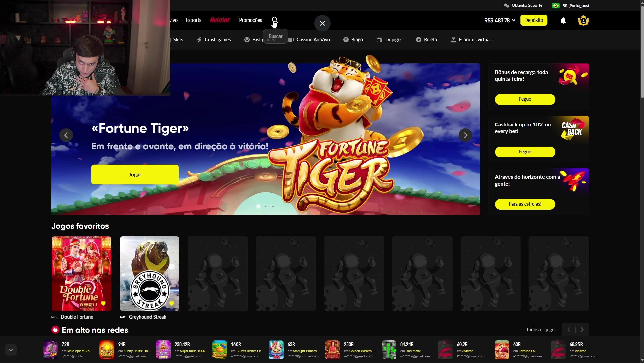Open Obtenha Suporte chat link
This screenshot has width=644, height=363.
(x=523, y=5)
